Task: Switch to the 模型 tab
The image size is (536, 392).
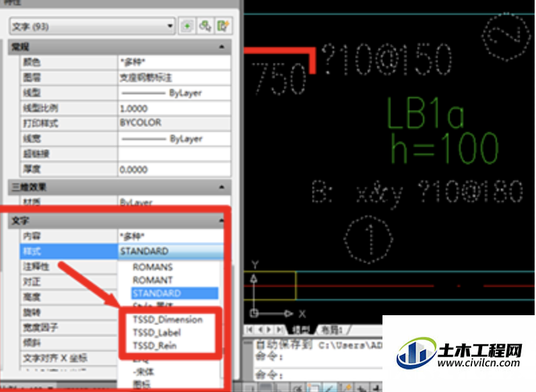Action: [301, 330]
